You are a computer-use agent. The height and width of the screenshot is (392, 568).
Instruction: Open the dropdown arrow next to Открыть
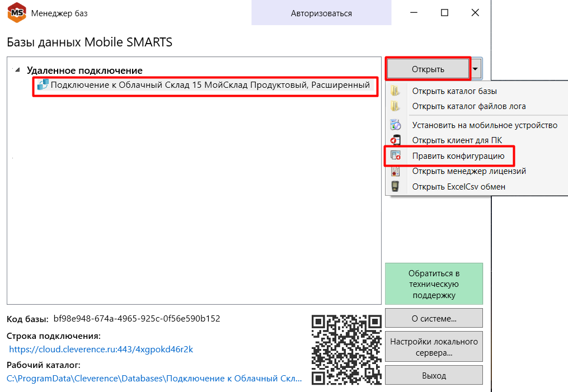click(x=476, y=69)
